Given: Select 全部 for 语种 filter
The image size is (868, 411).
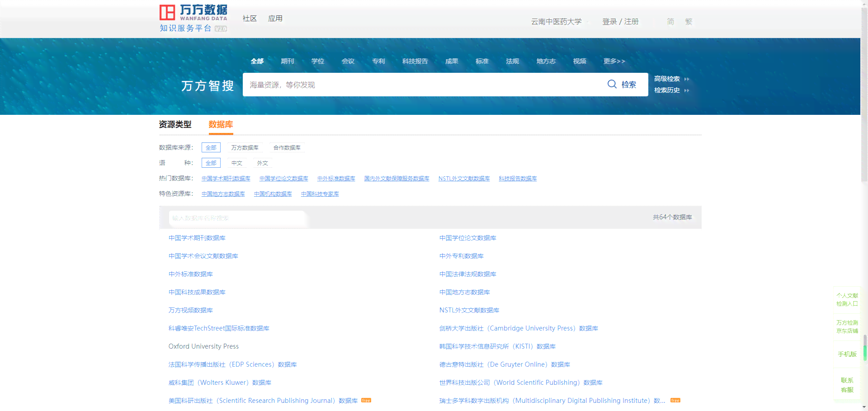Looking at the screenshot, I should click(x=211, y=163).
